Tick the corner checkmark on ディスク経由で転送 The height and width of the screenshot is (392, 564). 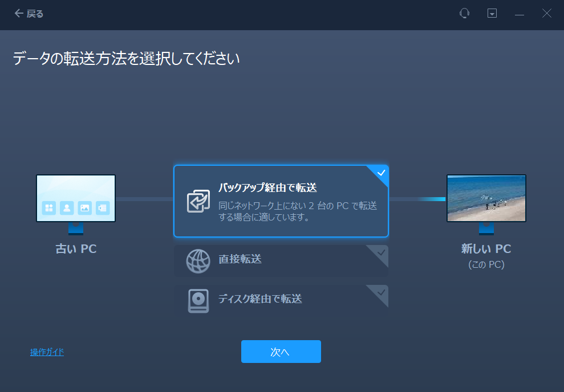click(382, 292)
